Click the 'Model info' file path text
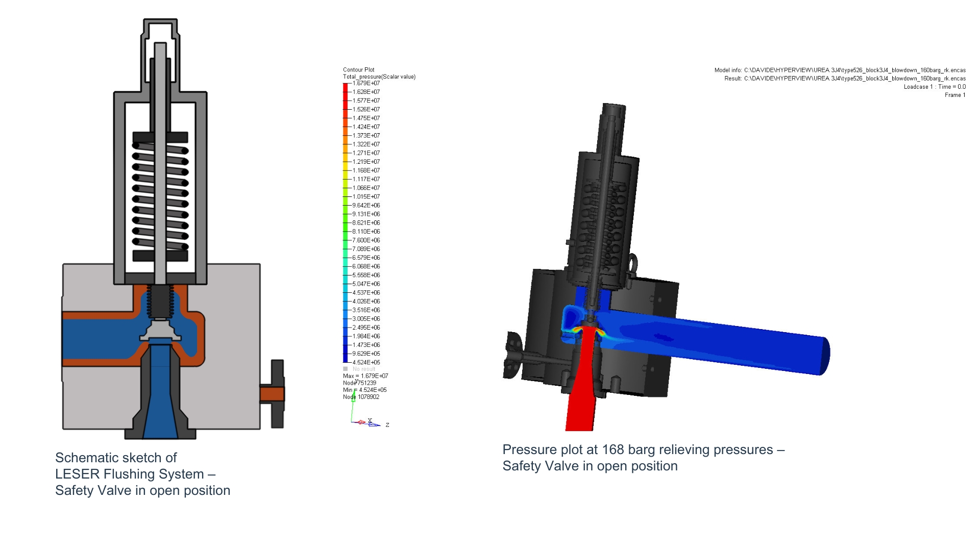This screenshot has height=551, width=980. [x=840, y=70]
